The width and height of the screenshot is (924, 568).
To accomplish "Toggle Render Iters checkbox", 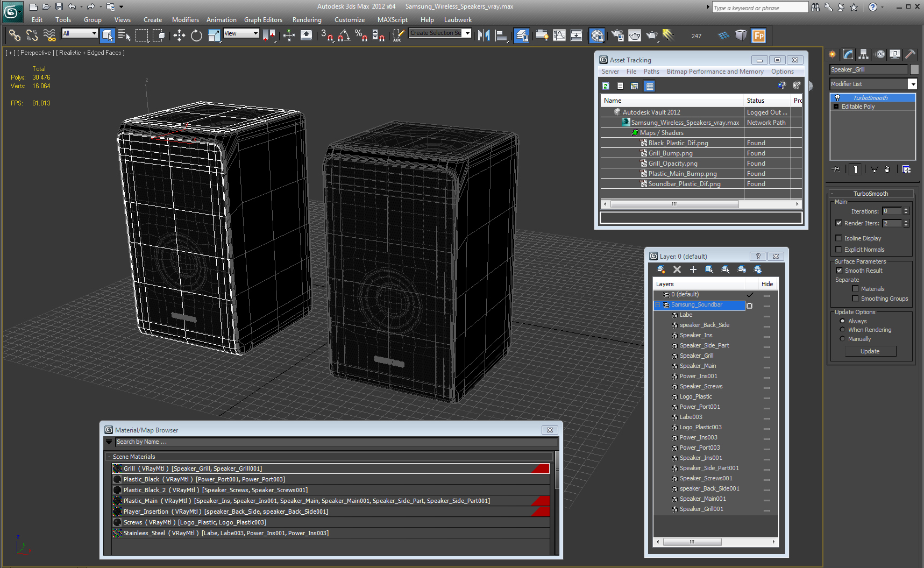I will (x=838, y=223).
